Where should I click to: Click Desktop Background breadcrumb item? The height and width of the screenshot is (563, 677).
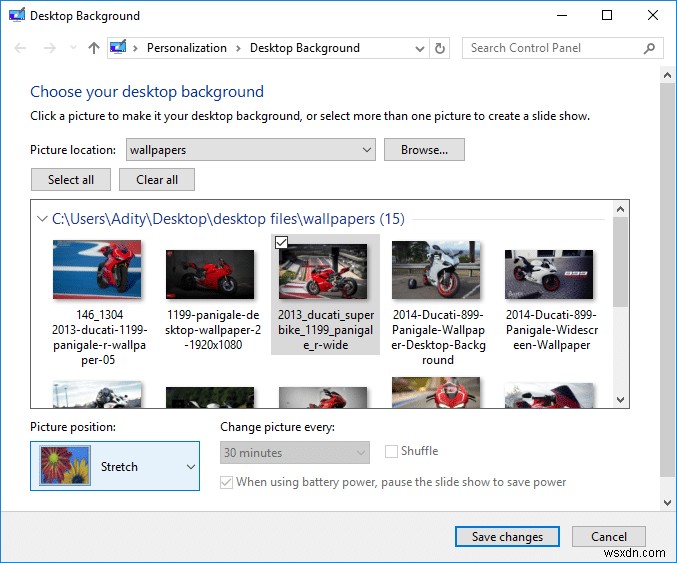(304, 48)
